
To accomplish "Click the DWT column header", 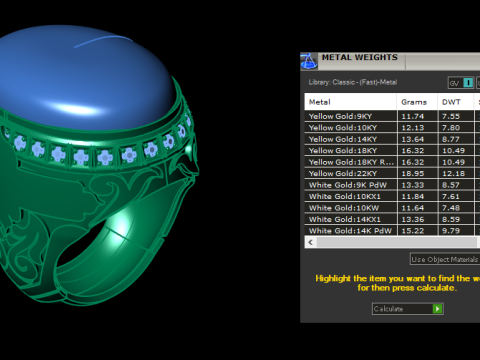I will click(x=455, y=102).
